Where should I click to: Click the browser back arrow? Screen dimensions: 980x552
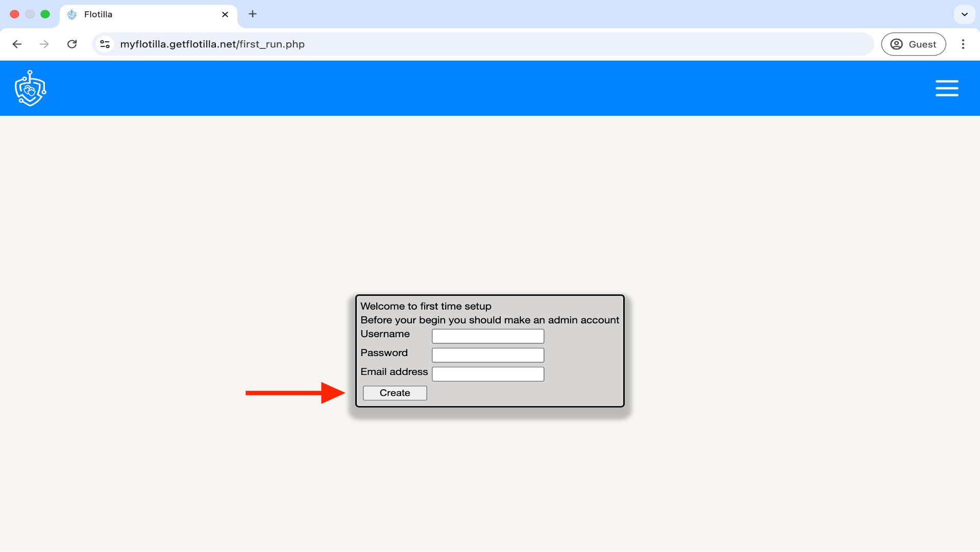pyautogui.click(x=17, y=44)
